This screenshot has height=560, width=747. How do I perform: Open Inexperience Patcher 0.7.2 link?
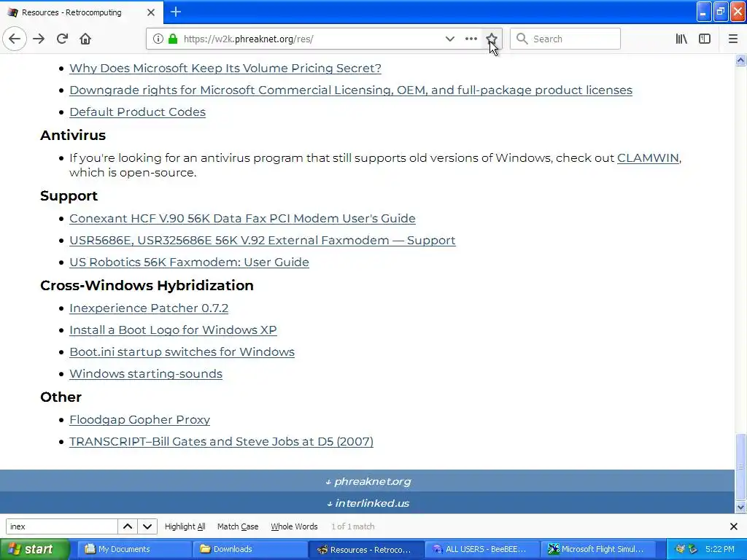(149, 308)
